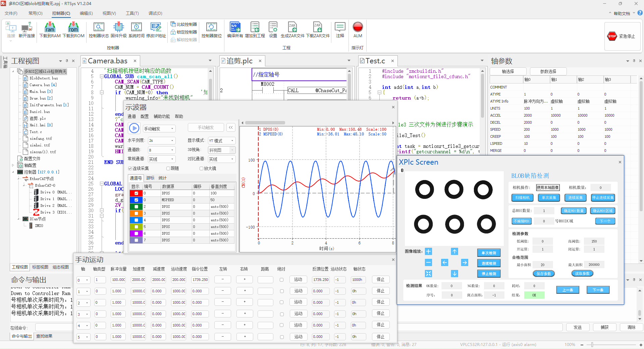644x349 pixels.
Task: Enable the 放大镜 checkbox
Action: [201, 169]
